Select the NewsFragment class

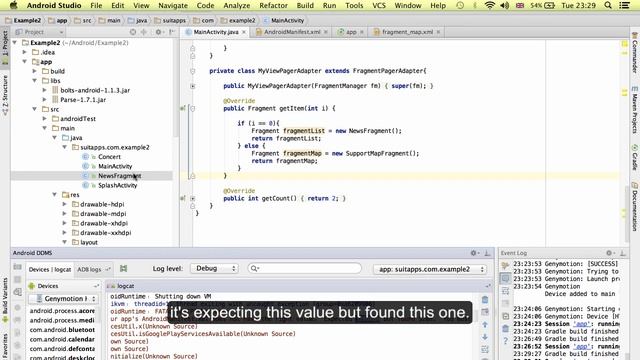(x=119, y=176)
